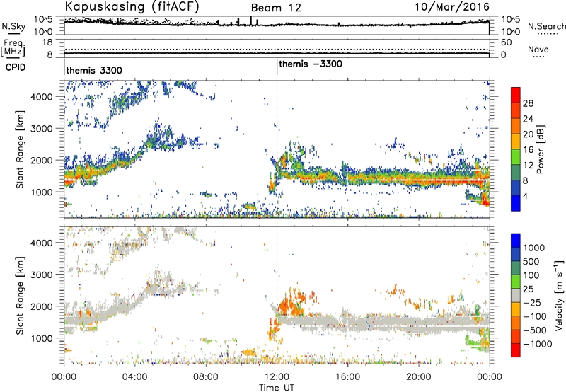The width and height of the screenshot is (566, 392).
Task: Click the 'Nave' legend label
Action: [538, 50]
